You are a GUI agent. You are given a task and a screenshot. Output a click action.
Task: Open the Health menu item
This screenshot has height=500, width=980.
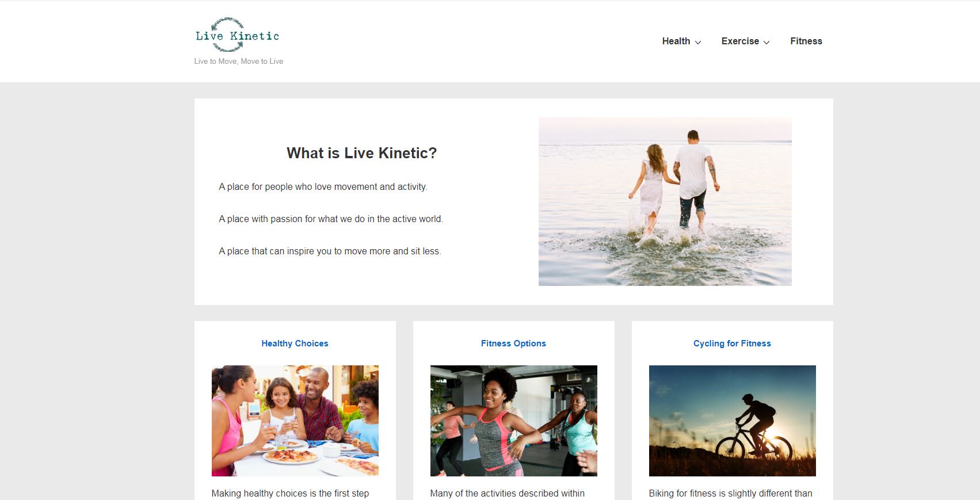[676, 41]
